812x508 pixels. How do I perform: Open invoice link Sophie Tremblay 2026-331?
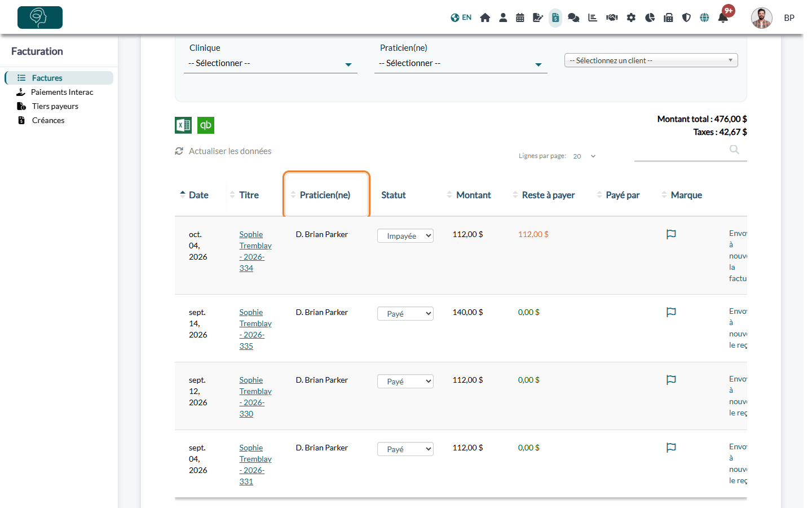pyautogui.click(x=255, y=465)
